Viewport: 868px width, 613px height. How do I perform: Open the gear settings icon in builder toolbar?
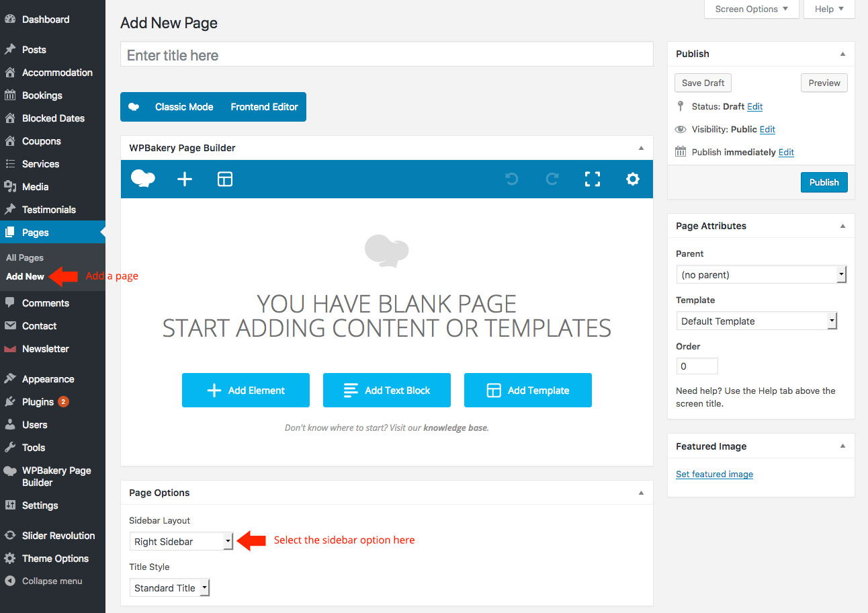coord(632,179)
